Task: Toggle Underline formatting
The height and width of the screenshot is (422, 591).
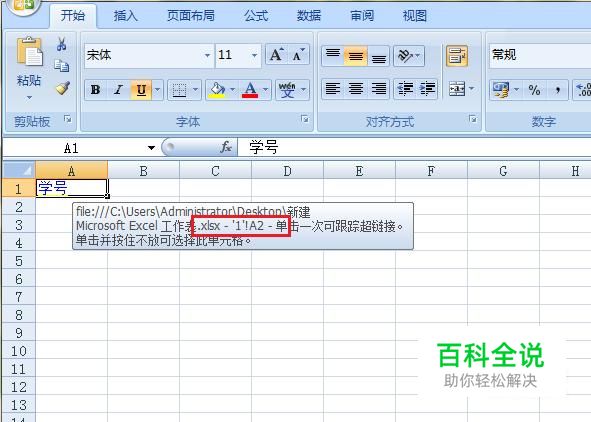Action: [141, 90]
